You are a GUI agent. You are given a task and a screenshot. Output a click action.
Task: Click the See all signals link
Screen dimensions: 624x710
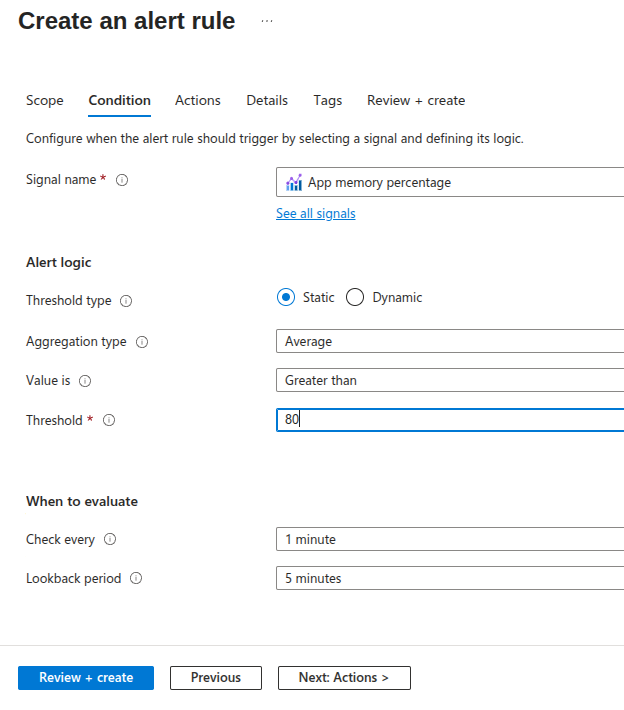coord(316,213)
